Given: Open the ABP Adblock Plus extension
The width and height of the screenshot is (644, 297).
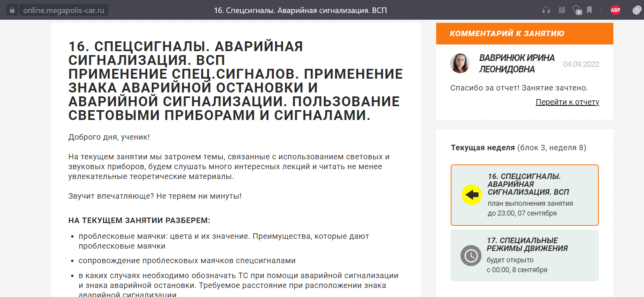Looking at the screenshot, I should pyautogui.click(x=615, y=10).
